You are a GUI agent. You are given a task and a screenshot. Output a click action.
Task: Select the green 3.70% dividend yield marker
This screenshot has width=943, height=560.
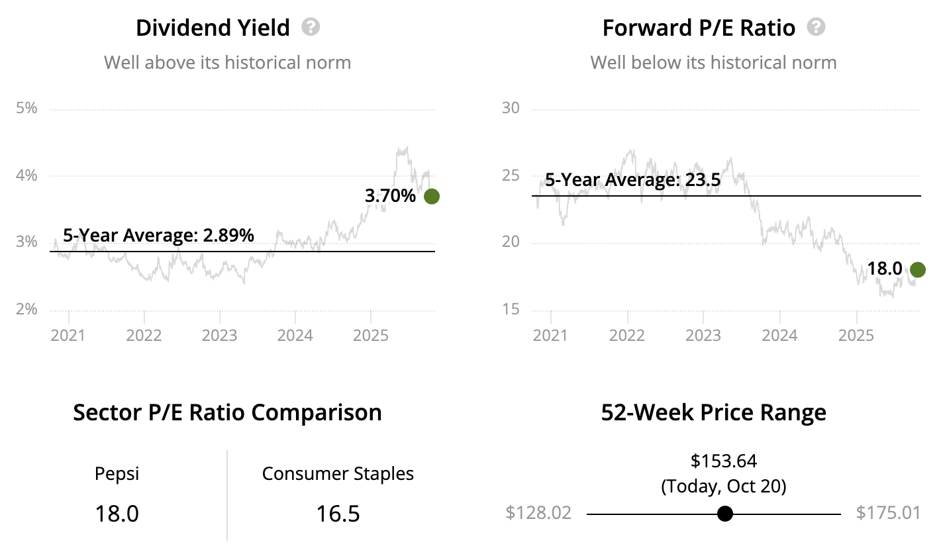coord(432,196)
